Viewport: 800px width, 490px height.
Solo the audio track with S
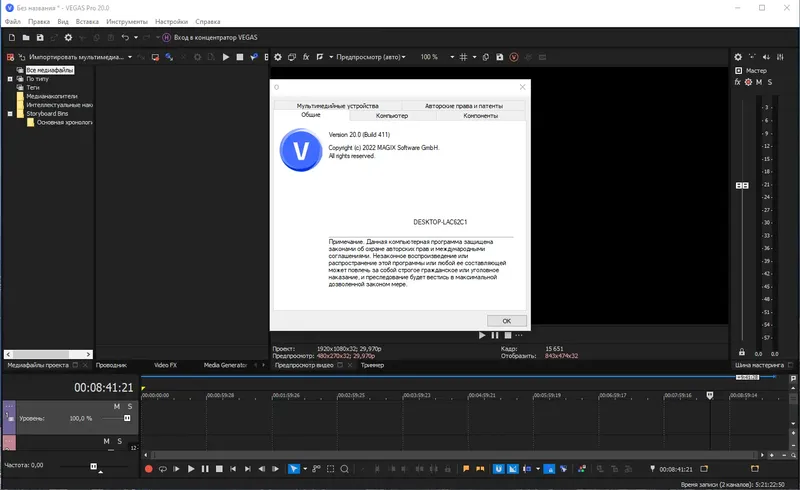[119, 441]
